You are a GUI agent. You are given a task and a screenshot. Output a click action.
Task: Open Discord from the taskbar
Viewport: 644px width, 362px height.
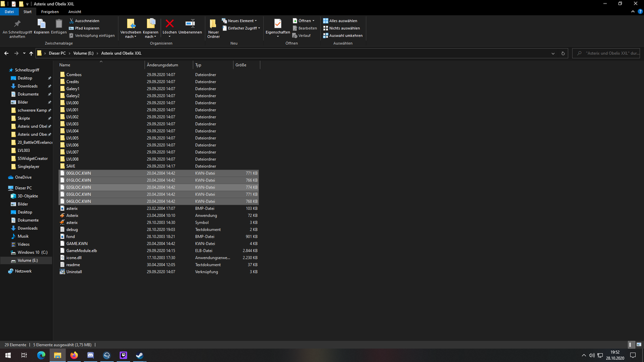point(91,355)
